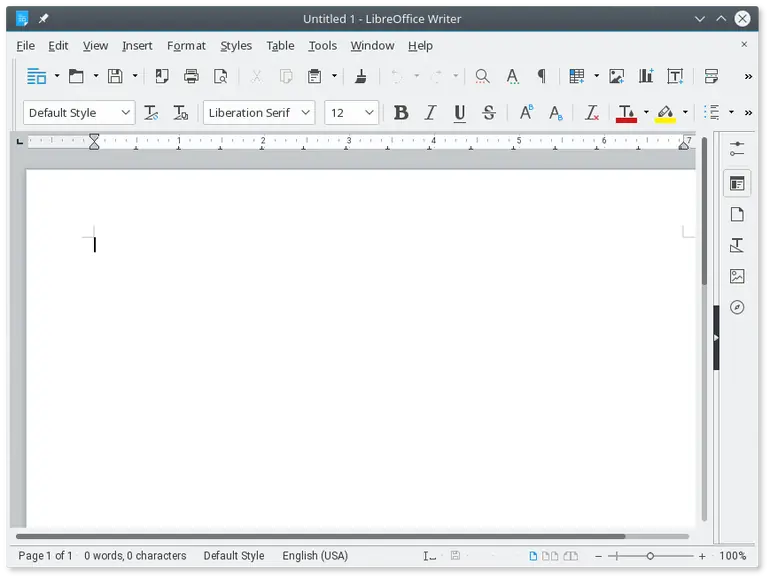Open Find and Replace magnifier icon

[482, 76]
